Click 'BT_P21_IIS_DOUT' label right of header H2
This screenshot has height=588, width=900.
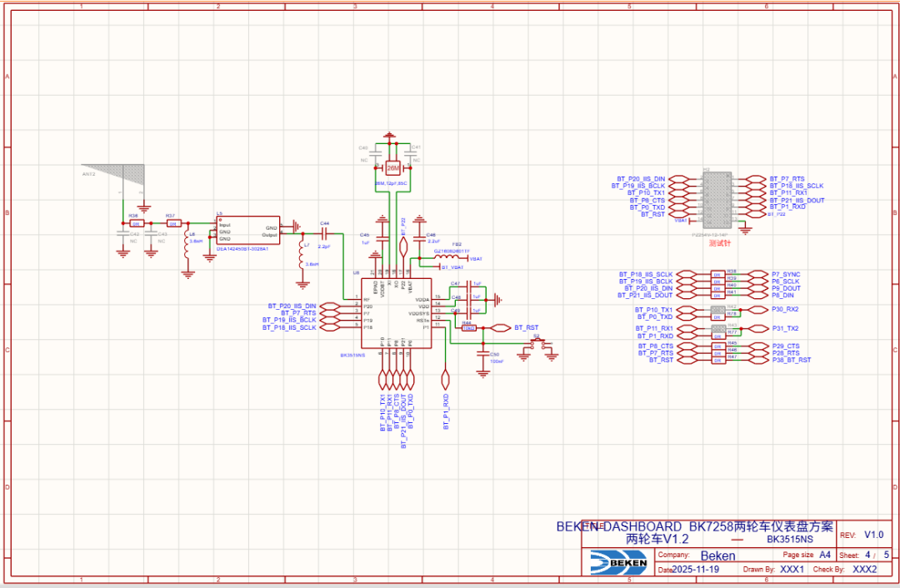(797, 200)
